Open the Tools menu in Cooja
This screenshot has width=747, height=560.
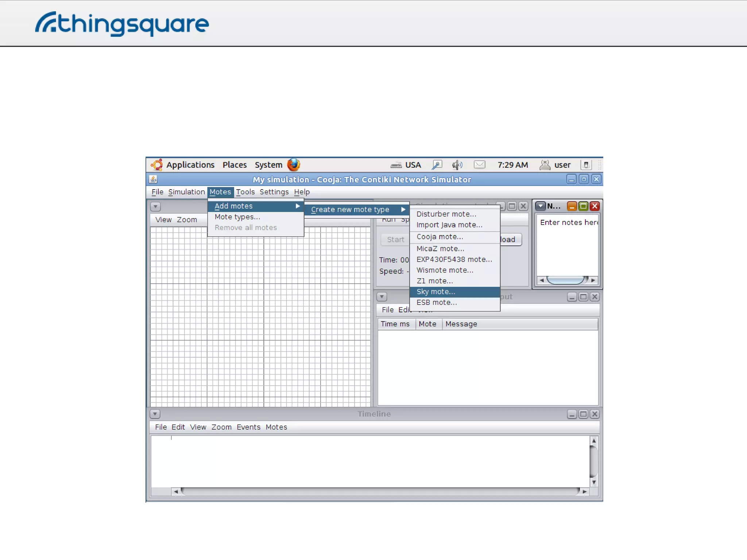coord(245,192)
